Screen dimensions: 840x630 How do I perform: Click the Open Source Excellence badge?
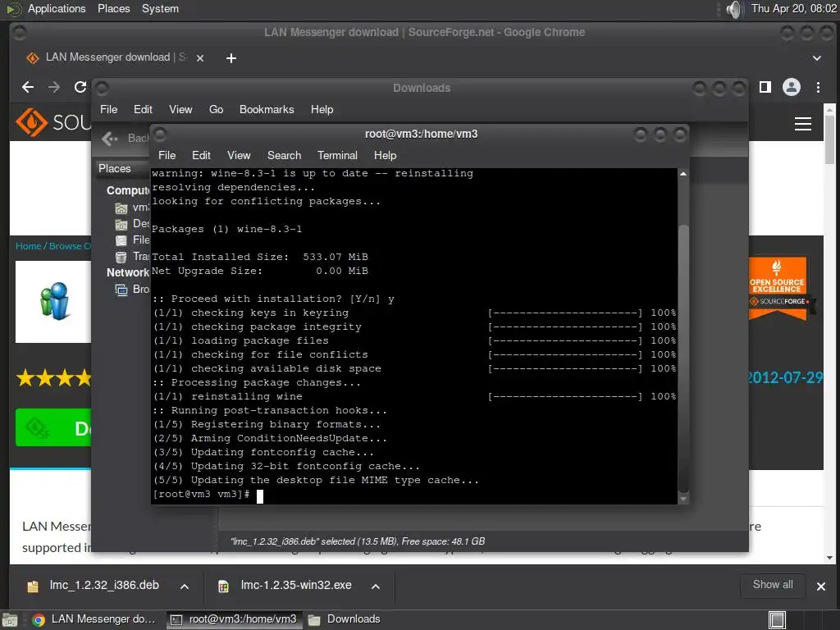coord(780,288)
